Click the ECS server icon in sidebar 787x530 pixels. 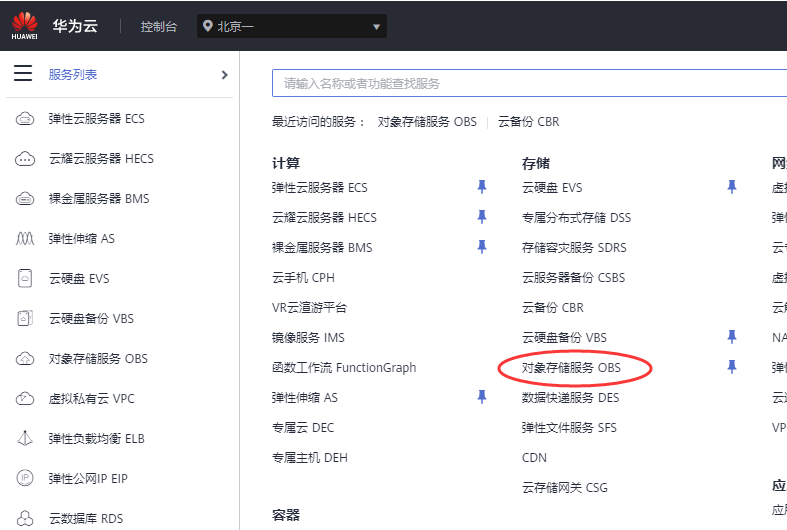click(25, 119)
